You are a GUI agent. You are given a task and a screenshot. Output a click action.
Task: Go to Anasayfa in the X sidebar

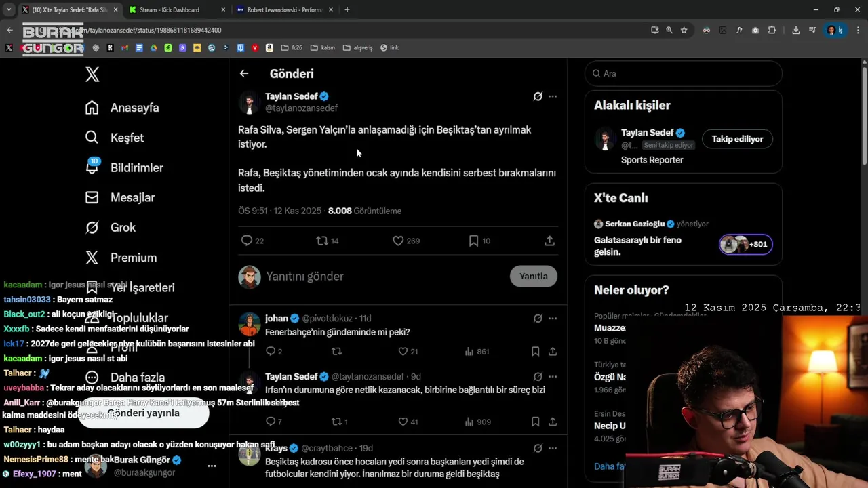pos(122,108)
